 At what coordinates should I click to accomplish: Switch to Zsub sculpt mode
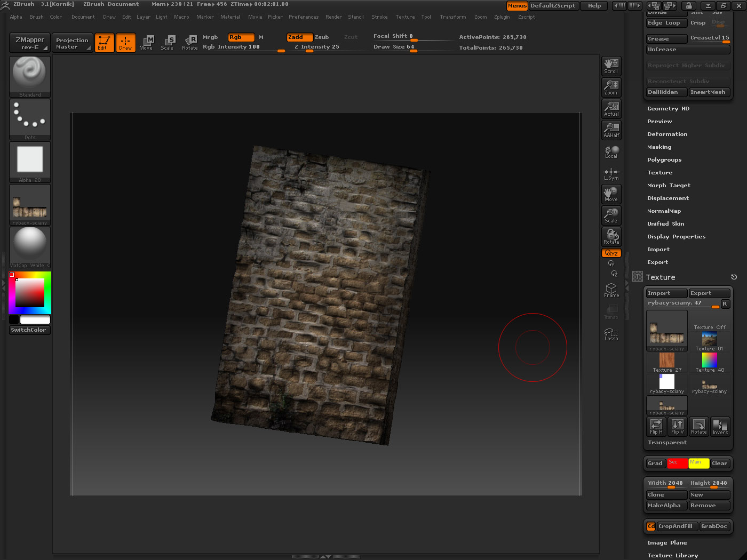pyautogui.click(x=322, y=37)
